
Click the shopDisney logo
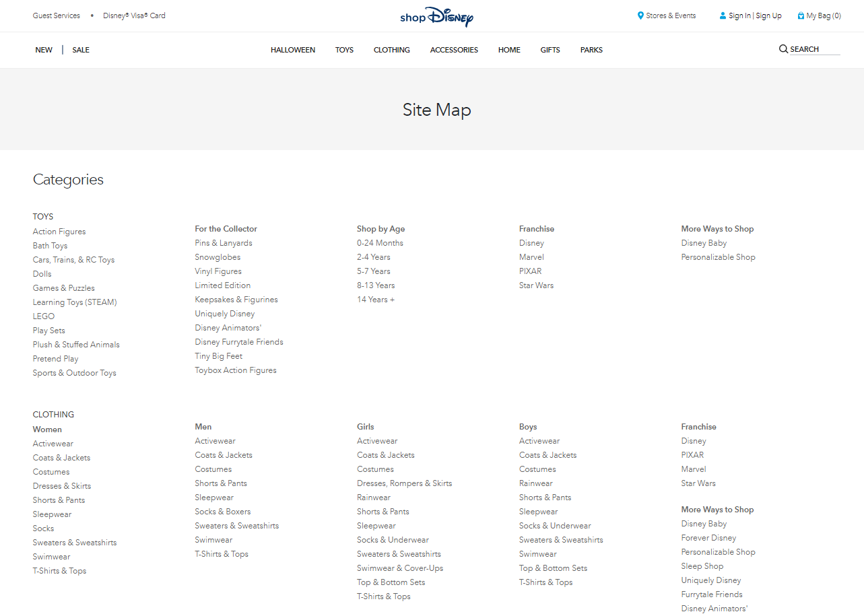pyautogui.click(x=436, y=16)
